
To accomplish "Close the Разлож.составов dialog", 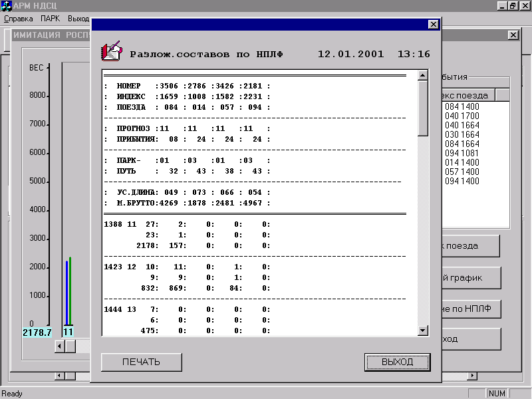I will pos(434,25).
